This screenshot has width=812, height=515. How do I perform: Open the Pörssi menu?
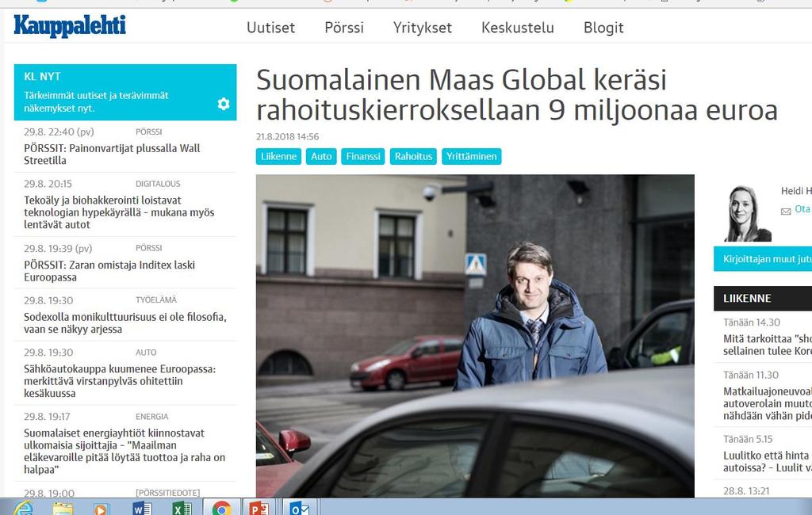click(344, 28)
